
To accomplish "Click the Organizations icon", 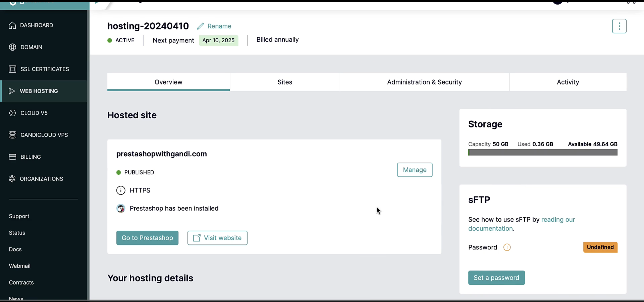I will point(12,179).
